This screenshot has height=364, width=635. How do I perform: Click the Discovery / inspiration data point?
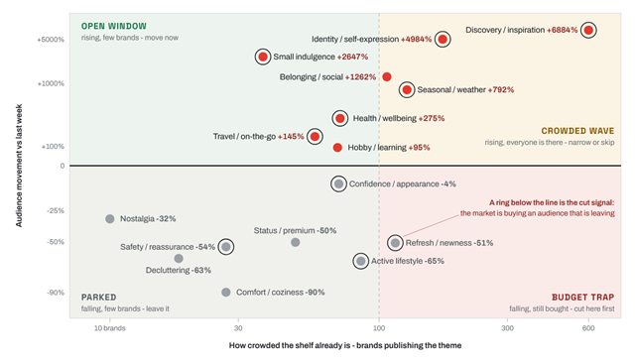(588, 30)
